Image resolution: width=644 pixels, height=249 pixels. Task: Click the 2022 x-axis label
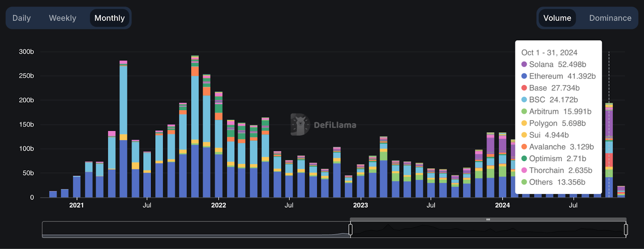219,205
